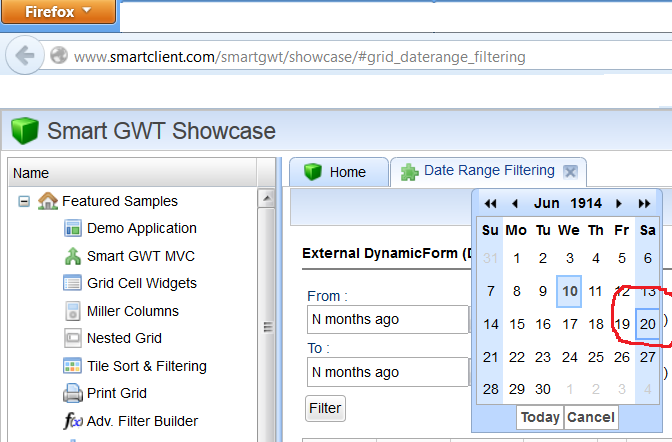Open the Firefox menu dropdown
This screenshot has width=672, height=442.
pos(57,12)
